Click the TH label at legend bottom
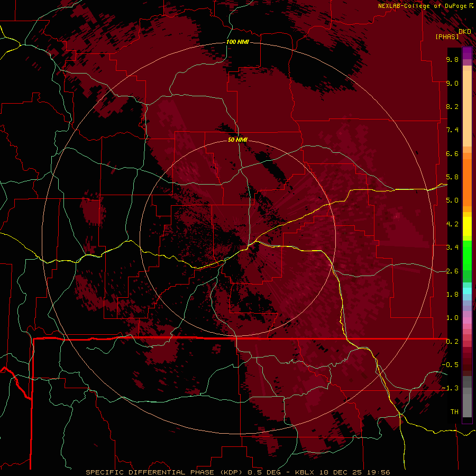Viewport: 476px width, 476px height. 454,412
